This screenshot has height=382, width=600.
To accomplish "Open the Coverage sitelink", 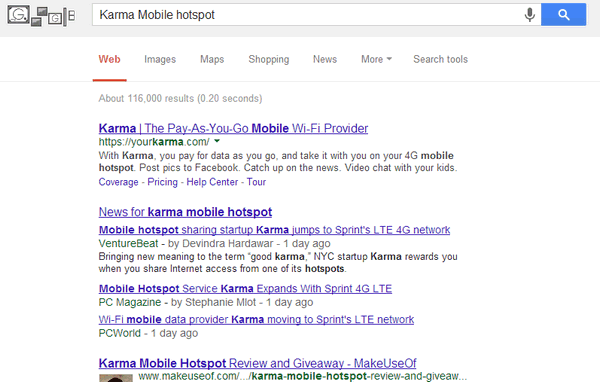I will point(119,182).
